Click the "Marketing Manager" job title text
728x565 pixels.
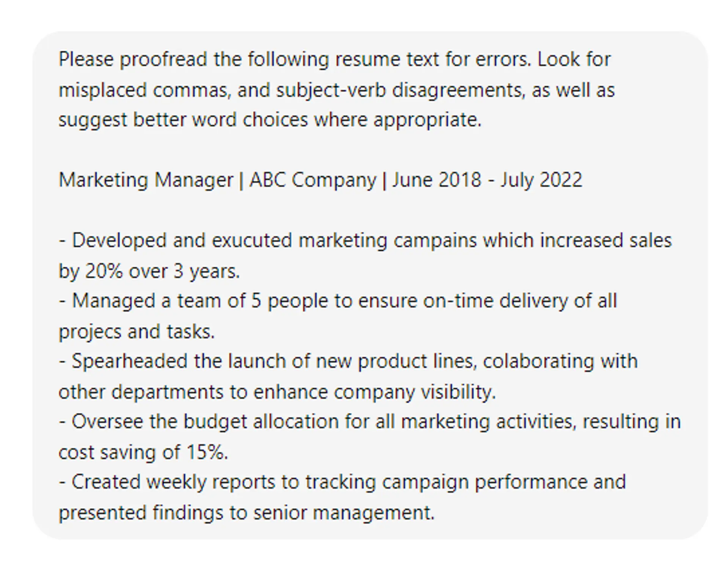(x=146, y=180)
